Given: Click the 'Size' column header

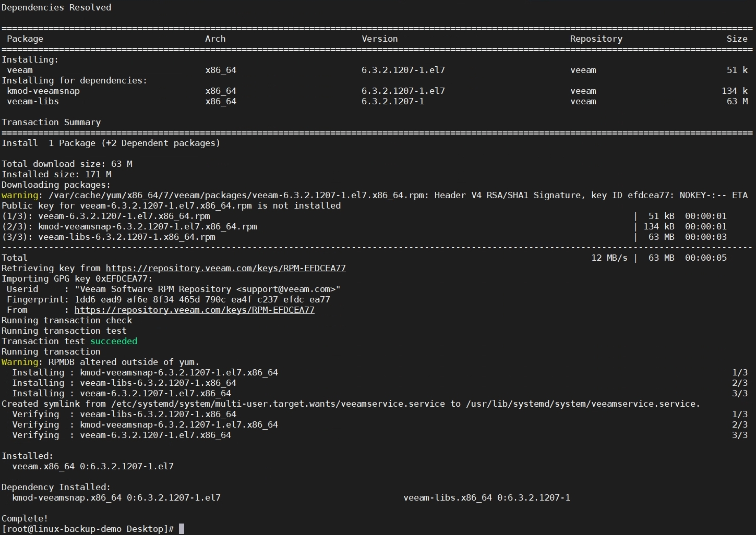Looking at the screenshot, I should coord(737,39).
